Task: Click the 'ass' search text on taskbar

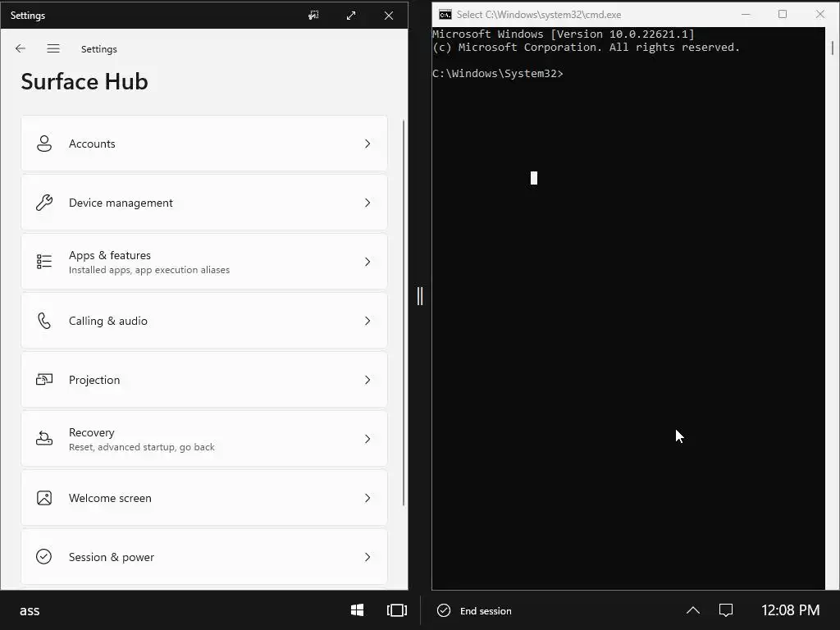Action: pyautogui.click(x=30, y=610)
